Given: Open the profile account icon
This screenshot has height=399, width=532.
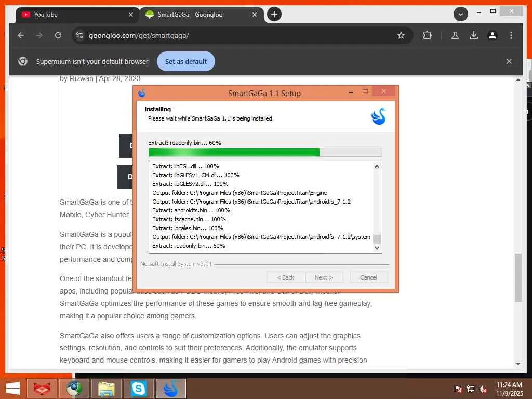Looking at the screenshot, I should click(493, 35).
